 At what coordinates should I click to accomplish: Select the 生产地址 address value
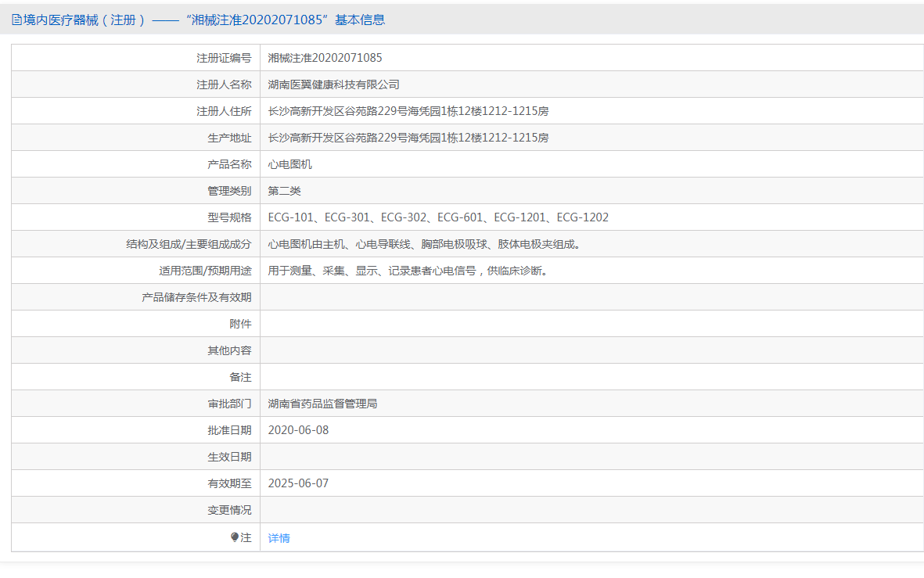(408, 138)
